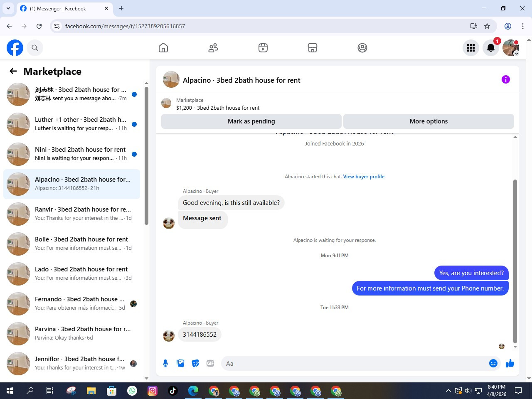532x399 pixels.
Task: Open the Windows Start menu
Action: [x=10, y=391]
